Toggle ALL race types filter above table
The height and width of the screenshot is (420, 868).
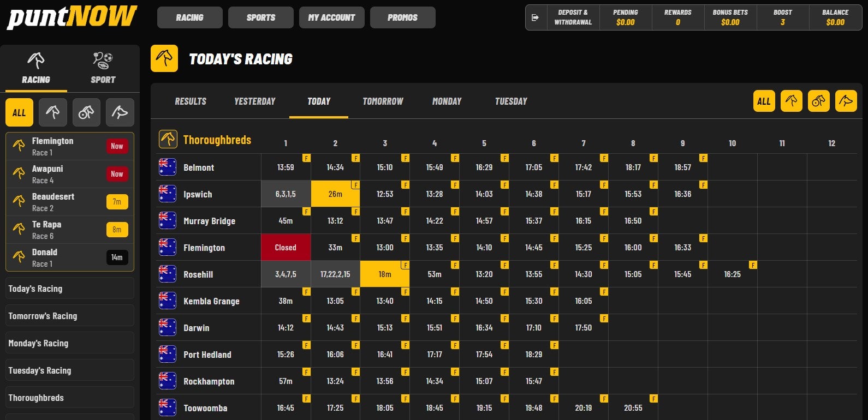point(764,101)
